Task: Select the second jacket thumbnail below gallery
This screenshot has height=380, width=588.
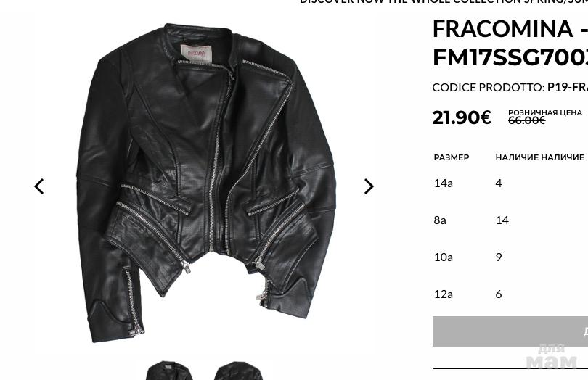Action: coord(238,371)
